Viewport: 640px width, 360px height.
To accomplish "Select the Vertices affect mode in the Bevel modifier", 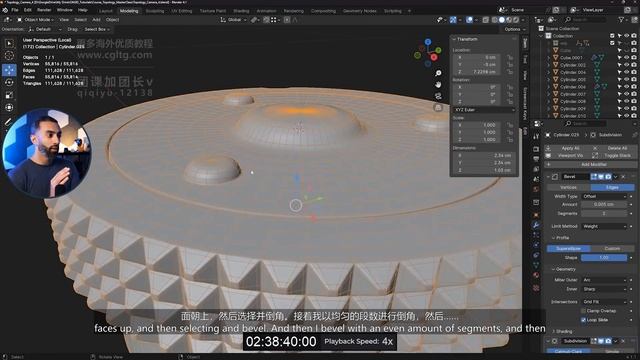I will point(568,187).
